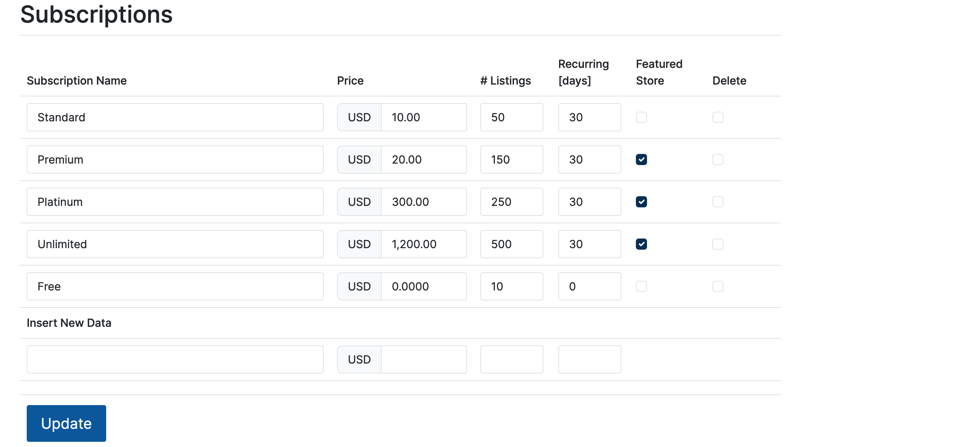Mark Standard subscription for deletion

pos(718,117)
